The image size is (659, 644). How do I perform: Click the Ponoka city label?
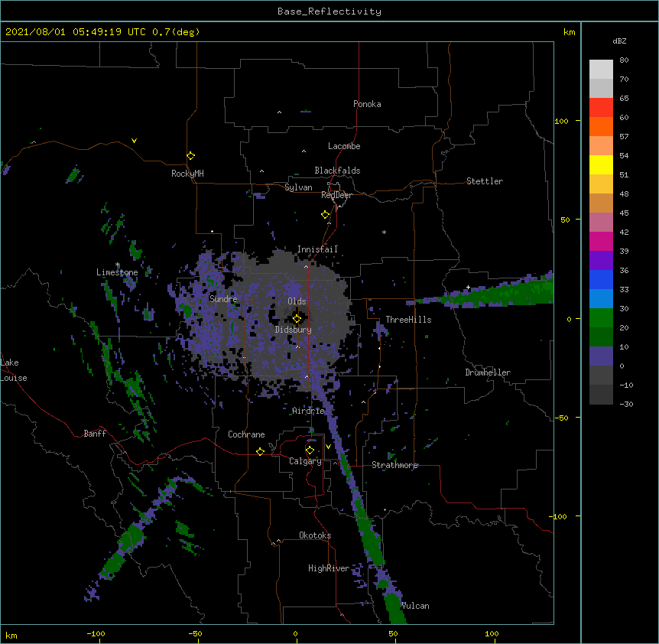click(x=367, y=104)
